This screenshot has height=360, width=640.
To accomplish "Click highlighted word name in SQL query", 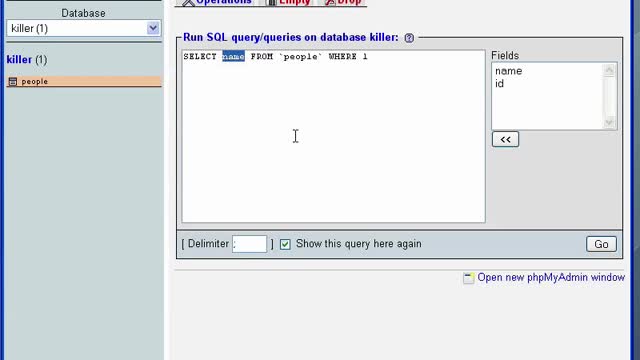I will [233, 56].
